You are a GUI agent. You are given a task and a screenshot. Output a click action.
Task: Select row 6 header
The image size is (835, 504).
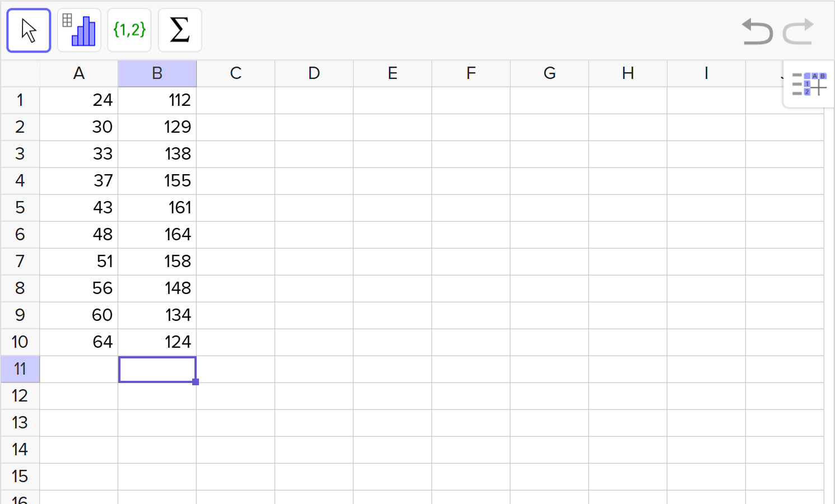coord(20,235)
